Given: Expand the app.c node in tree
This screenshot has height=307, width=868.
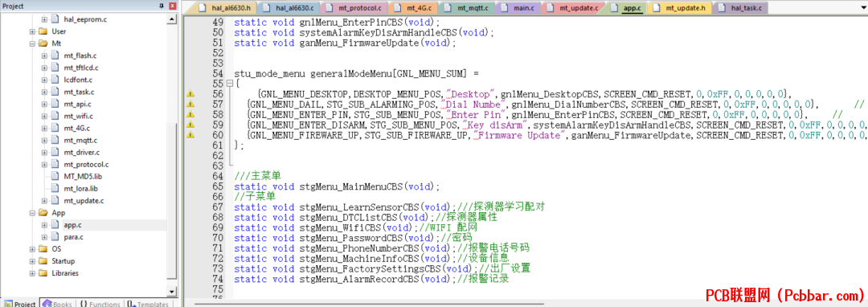Looking at the screenshot, I should (x=44, y=225).
